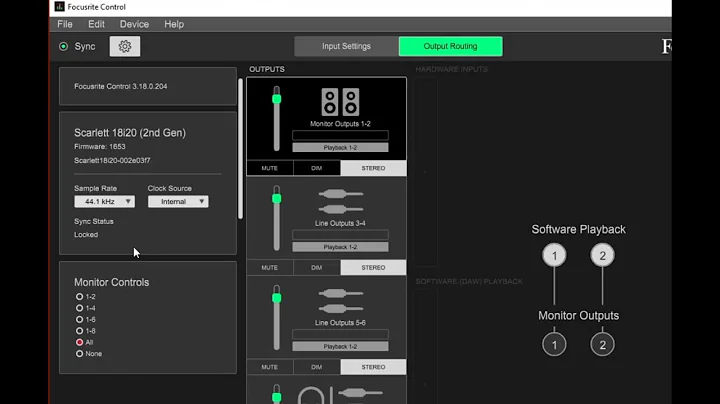Open Playback 1-2 source for Monitor Outputs 1-2
The height and width of the screenshot is (404, 720).
pyautogui.click(x=340, y=147)
